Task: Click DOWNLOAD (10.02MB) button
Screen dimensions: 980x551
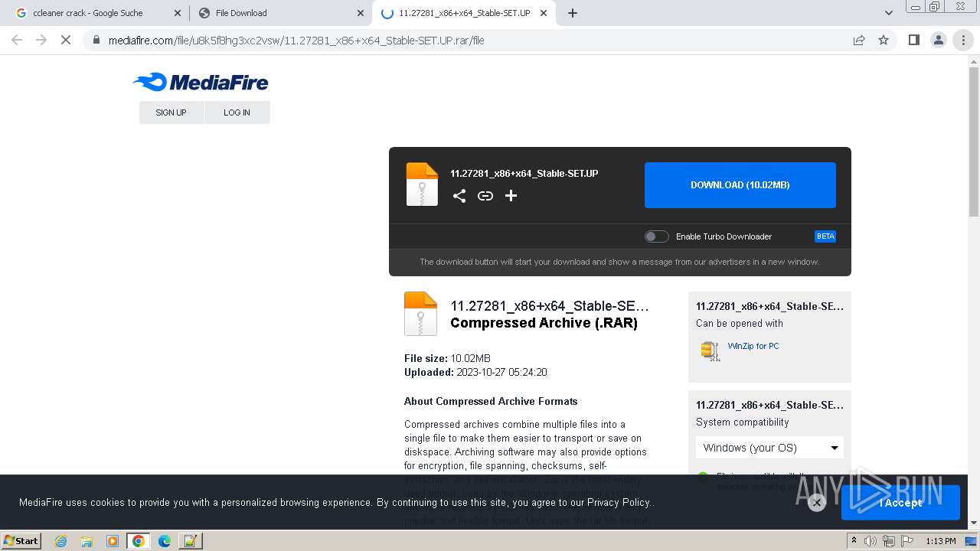Action: click(x=740, y=185)
